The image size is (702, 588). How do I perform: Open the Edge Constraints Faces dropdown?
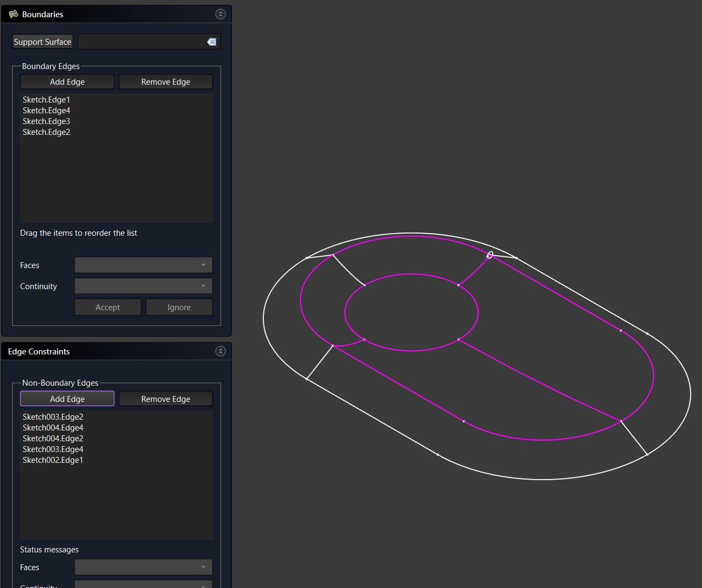click(144, 567)
